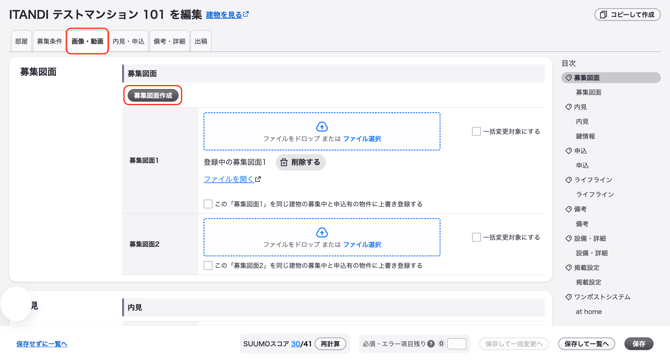670x362 pixels.
Task: Enable overwrite checkbox for 「募集図面1」
Action: pos(208,204)
